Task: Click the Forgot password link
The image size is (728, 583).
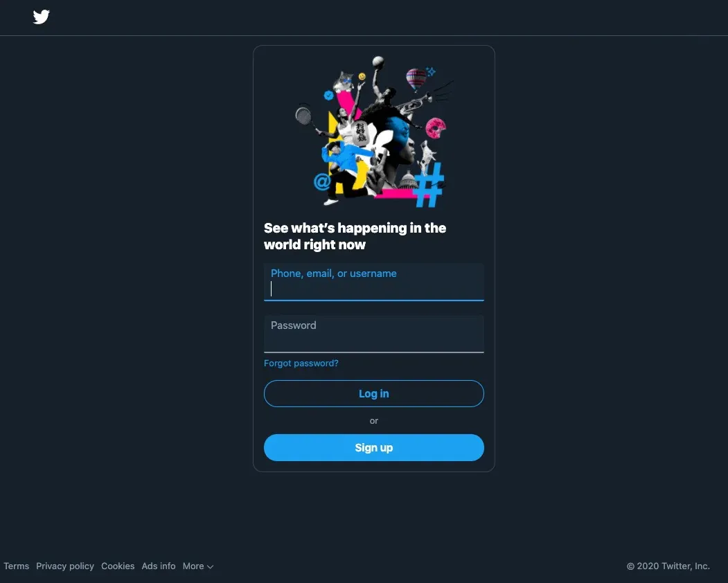Action: click(301, 363)
